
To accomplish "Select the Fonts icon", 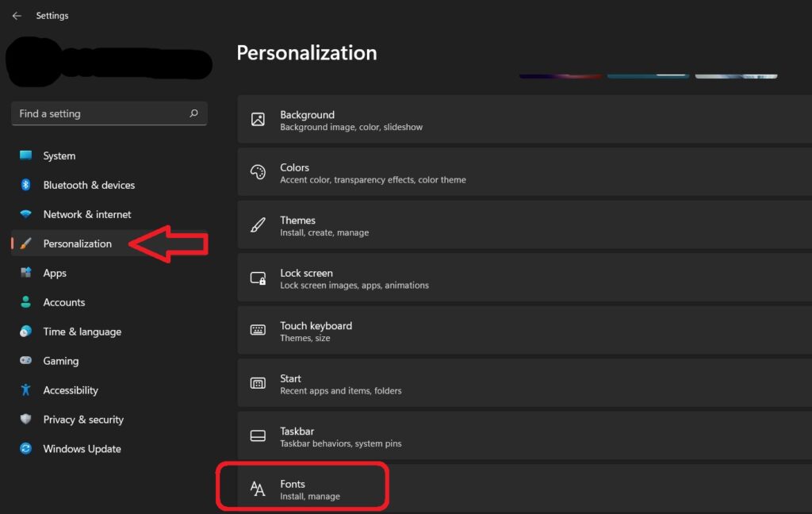I will [257, 488].
